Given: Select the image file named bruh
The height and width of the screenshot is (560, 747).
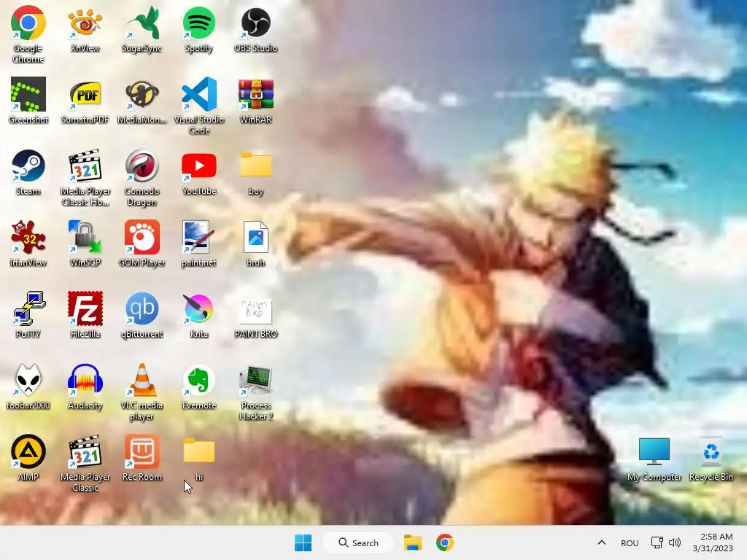Looking at the screenshot, I should [256, 237].
